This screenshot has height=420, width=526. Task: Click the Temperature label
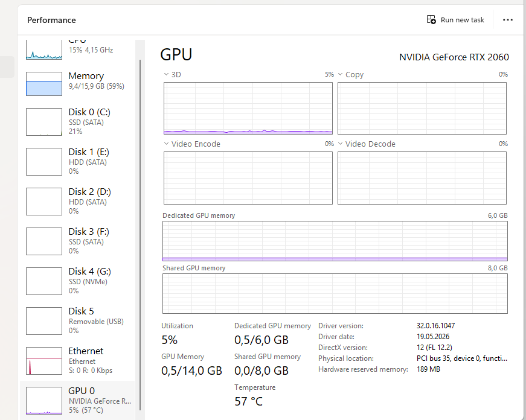255,387
